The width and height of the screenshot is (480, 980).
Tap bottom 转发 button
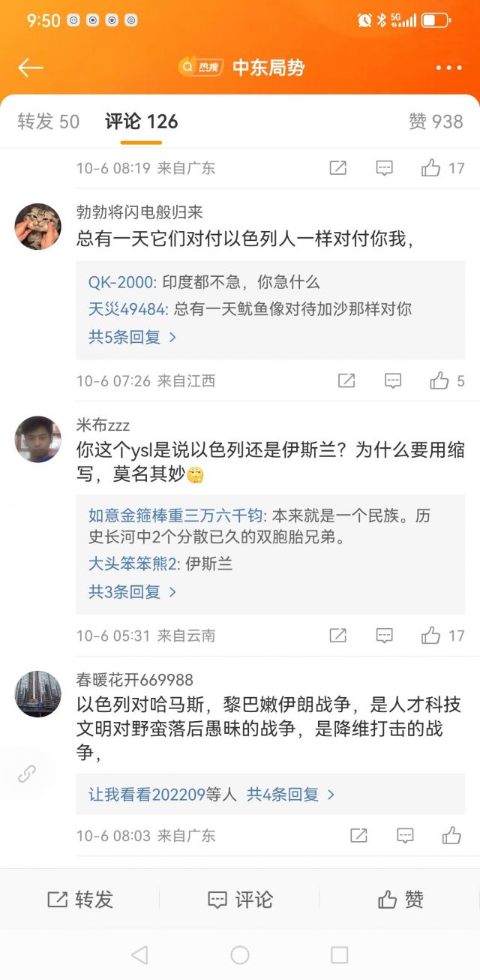(x=80, y=899)
